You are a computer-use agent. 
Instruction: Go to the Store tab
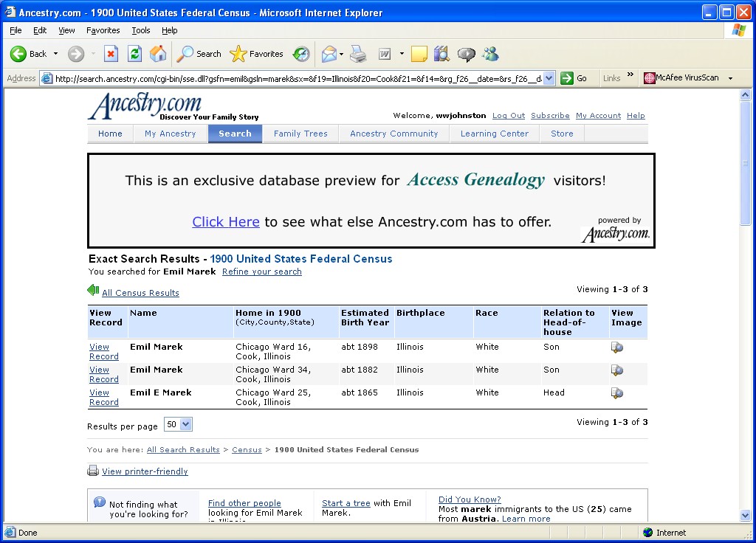pyautogui.click(x=562, y=134)
